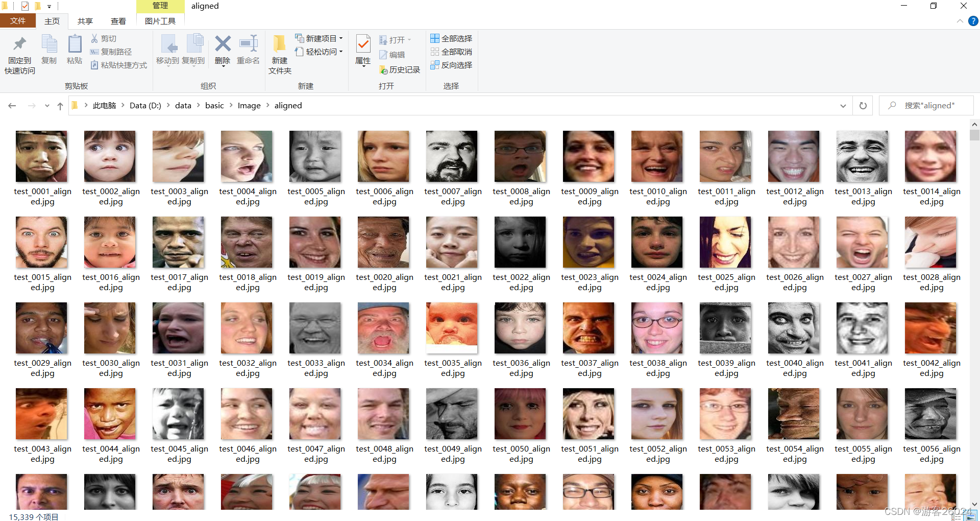Go up one folder level
This screenshot has height=521, width=980.
[x=60, y=106]
